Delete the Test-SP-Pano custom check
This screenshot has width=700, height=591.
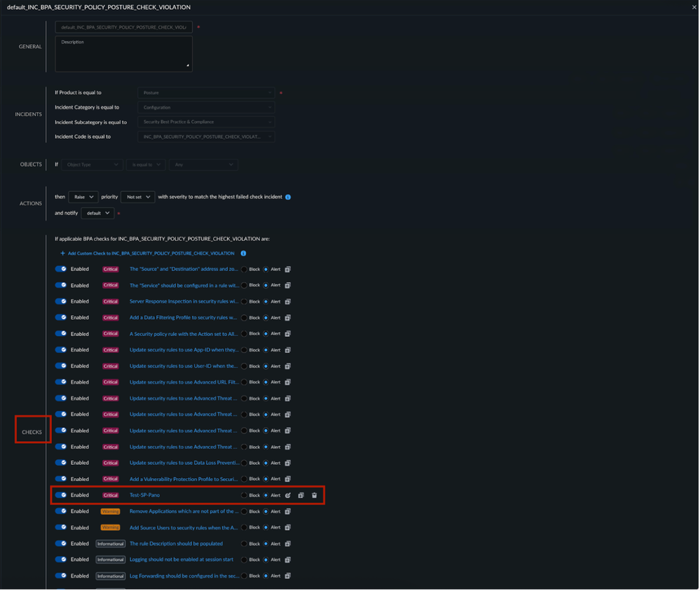tap(315, 496)
